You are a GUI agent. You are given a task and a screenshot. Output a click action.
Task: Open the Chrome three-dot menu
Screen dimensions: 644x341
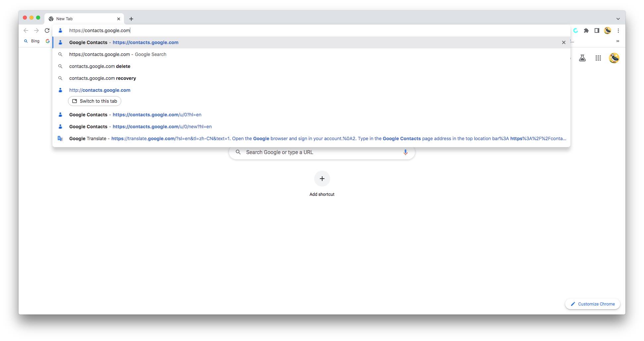pos(618,30)
